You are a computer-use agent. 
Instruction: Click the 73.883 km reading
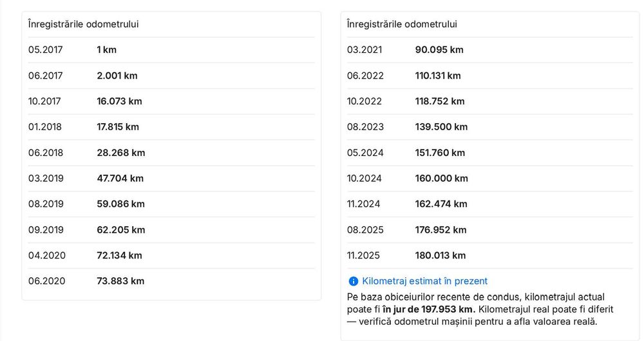[120, 281]
